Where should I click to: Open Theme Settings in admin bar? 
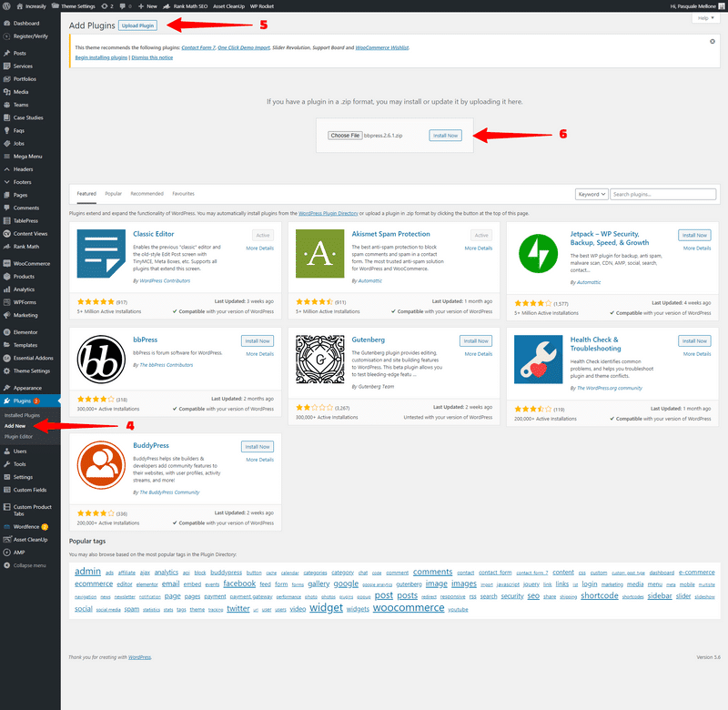pos(74,6)
